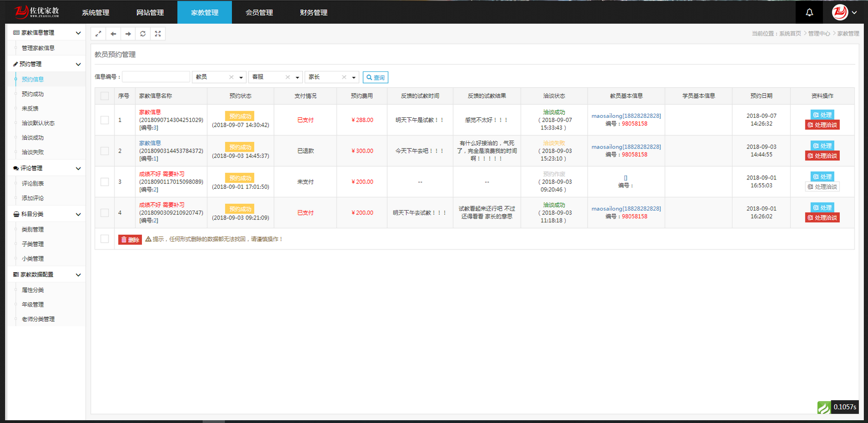
Task: Select 洽谈失败 in the sidebar
Action: click(x=32, y=152)
